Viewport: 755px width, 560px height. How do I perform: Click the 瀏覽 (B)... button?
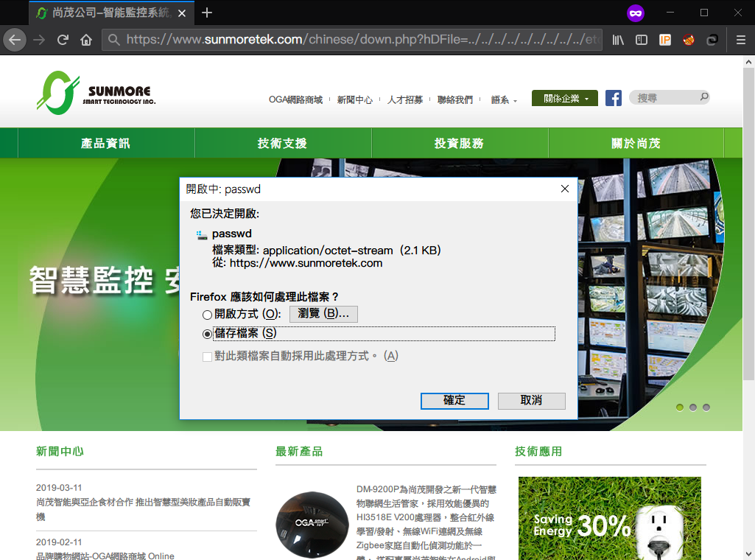323,313
